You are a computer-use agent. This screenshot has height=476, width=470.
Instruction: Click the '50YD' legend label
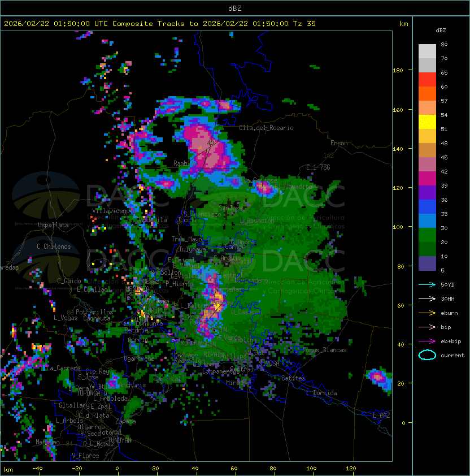tap(447, 285)
